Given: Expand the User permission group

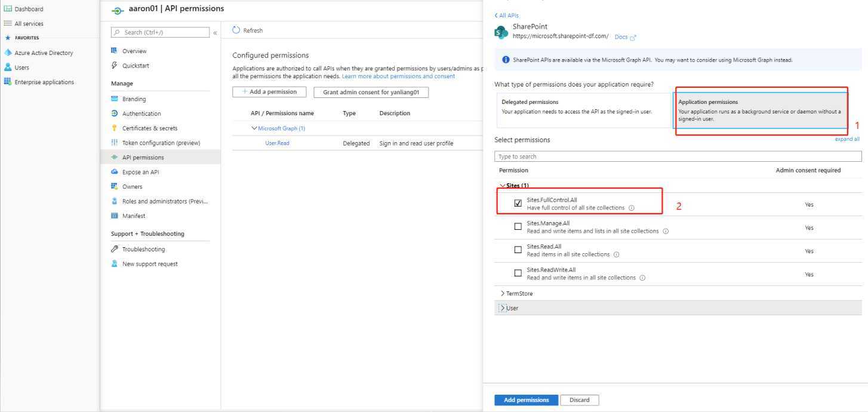Looking at the screenshot, I should [x=503, y=308].
